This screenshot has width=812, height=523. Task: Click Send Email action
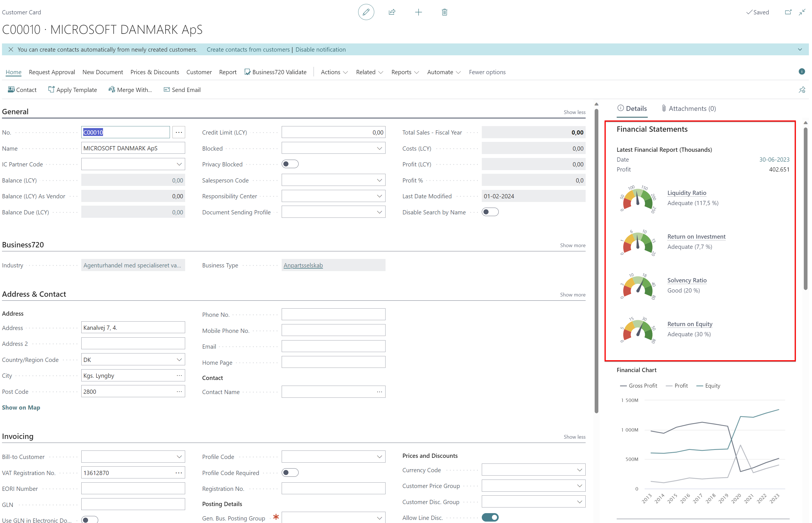(x=182, y=90)
